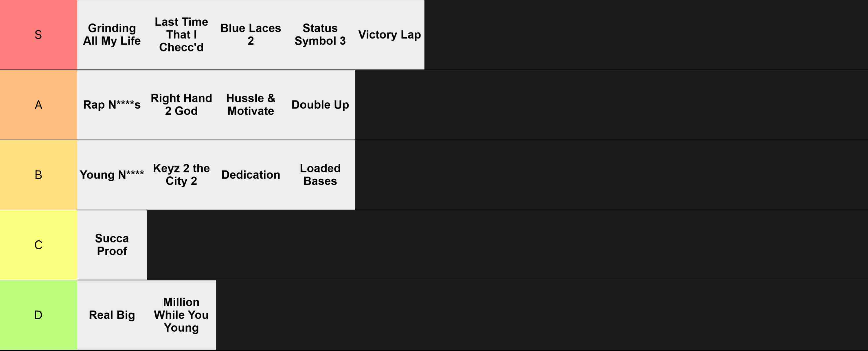Click the Succa Proof tile
The width and height of the screenshot is (868, 351).
pos(112,245)
